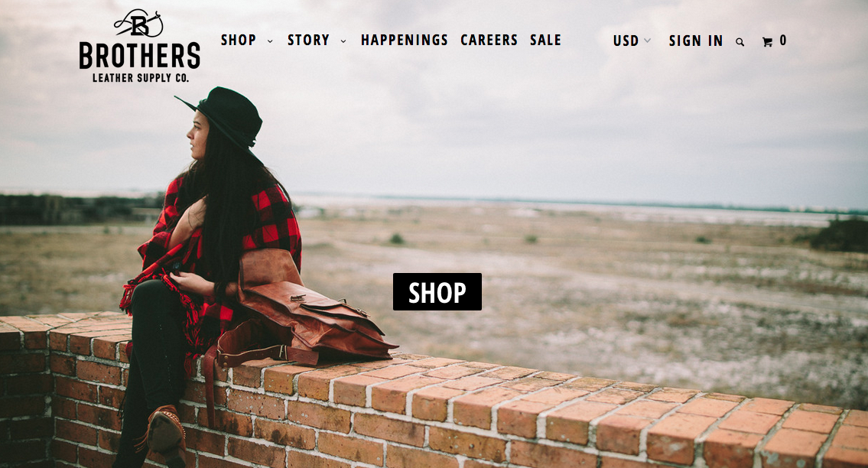Expand the SHOP menu chevron
The height and width of the screenshot is (468, 868).
point(270,41)
